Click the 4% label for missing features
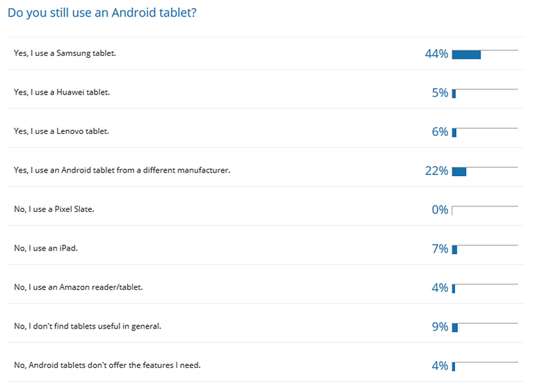540x392 pixels. click(x=440, y=366)
